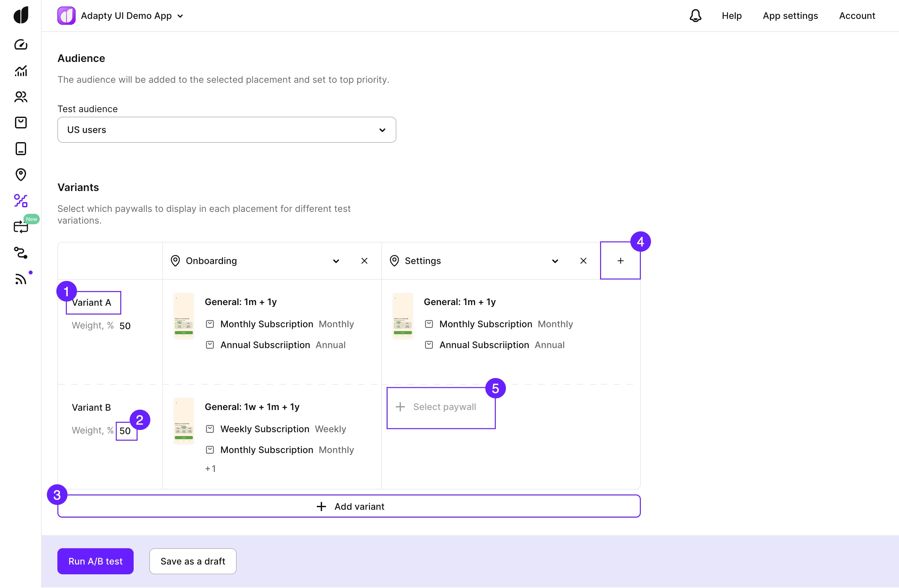The width and height of the screenshot is (899, 588).
Task: Click the notifications bell icon
Action: point(695,16)
